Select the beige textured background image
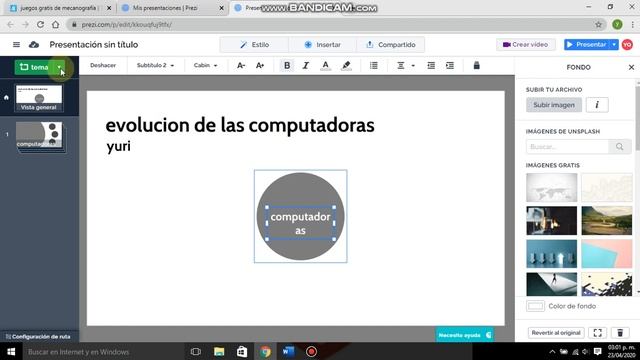 click(607, 187)
